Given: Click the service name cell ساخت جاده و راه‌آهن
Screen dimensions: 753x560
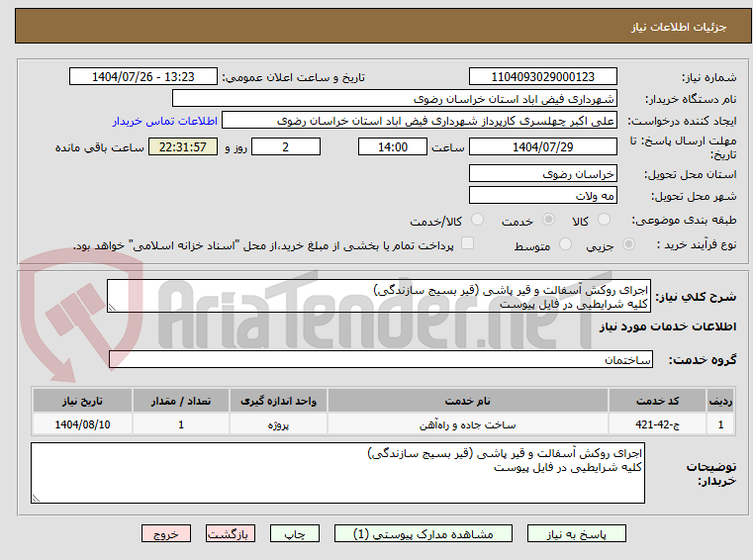Looking at the screenshot, I should pos(468,424).
